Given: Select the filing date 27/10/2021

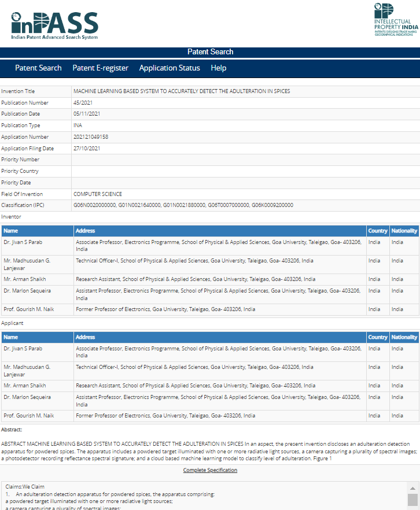Looking at the screenshot, I should coord(87,148).
